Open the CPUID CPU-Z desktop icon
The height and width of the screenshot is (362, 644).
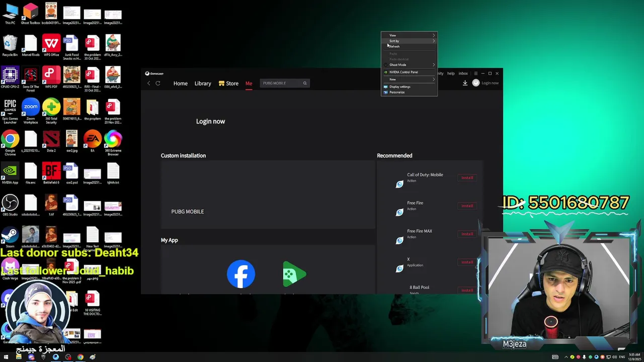pos(10,78)
